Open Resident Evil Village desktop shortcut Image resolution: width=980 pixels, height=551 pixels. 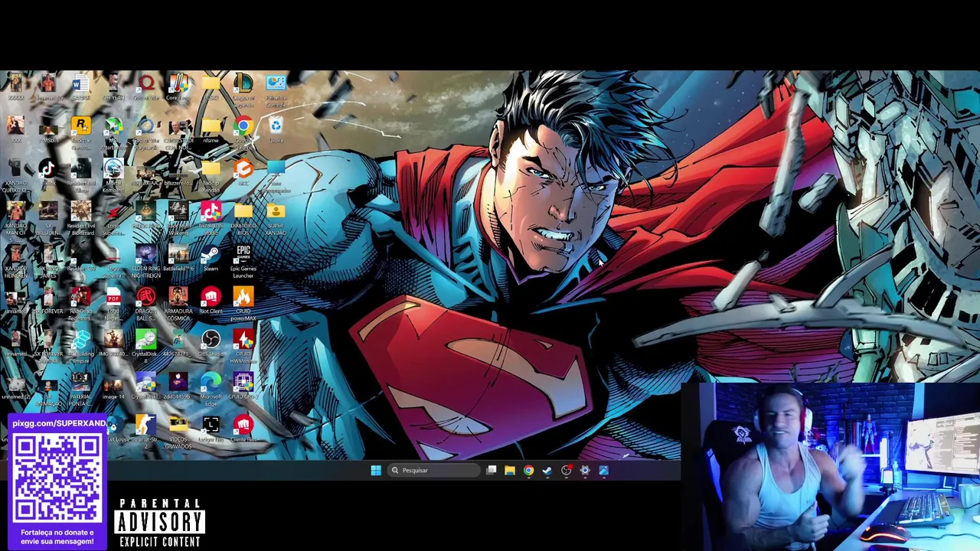[x=80, y=176]
